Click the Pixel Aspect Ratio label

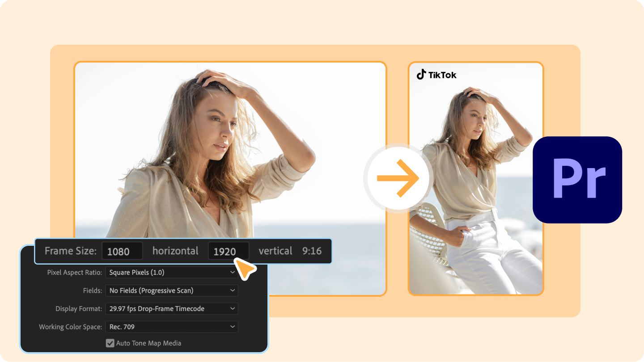(75, 272)
